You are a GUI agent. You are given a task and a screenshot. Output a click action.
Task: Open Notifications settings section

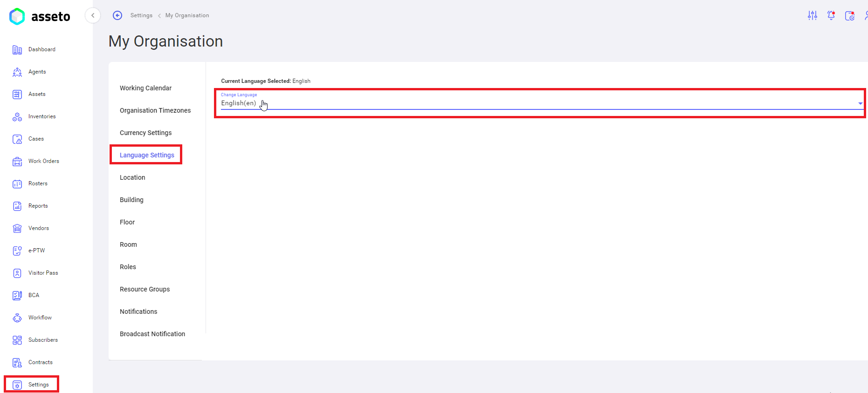tap(138, 312)
